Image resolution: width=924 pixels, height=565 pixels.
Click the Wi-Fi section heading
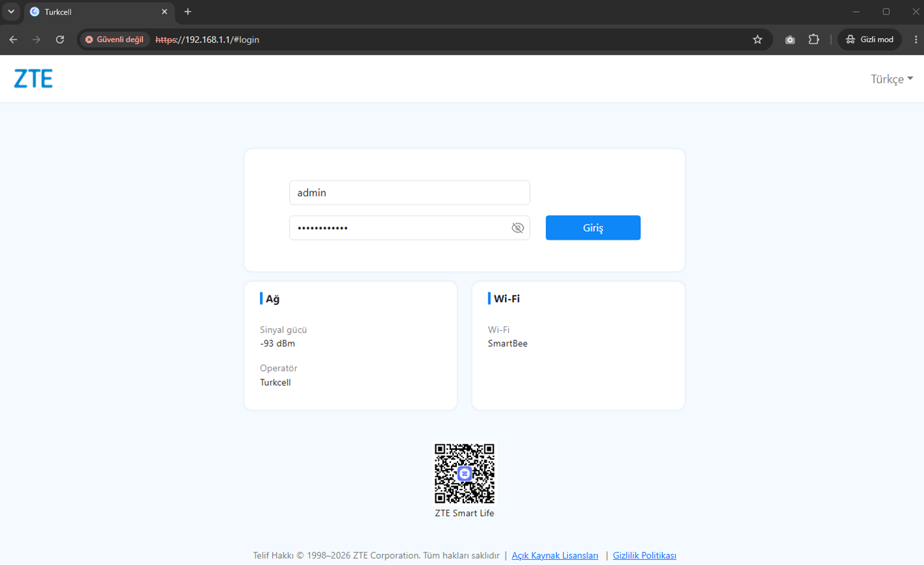click(507, 299)
